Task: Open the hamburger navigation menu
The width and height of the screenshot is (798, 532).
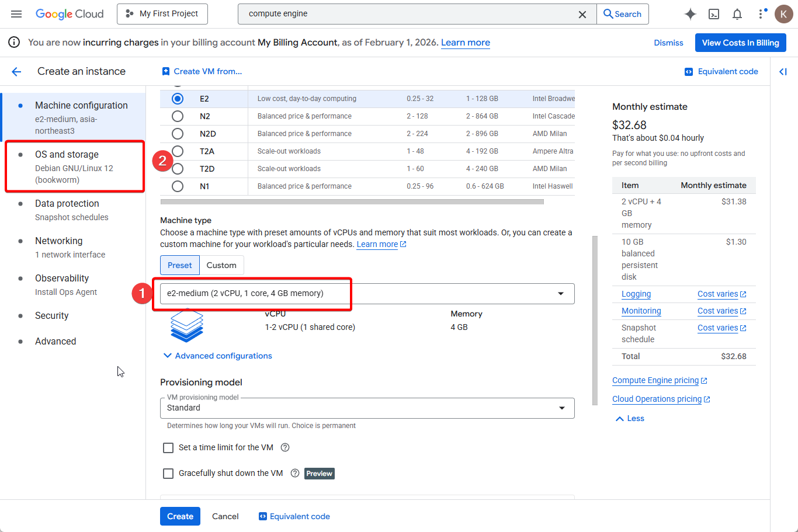Action: coord(16,14)
